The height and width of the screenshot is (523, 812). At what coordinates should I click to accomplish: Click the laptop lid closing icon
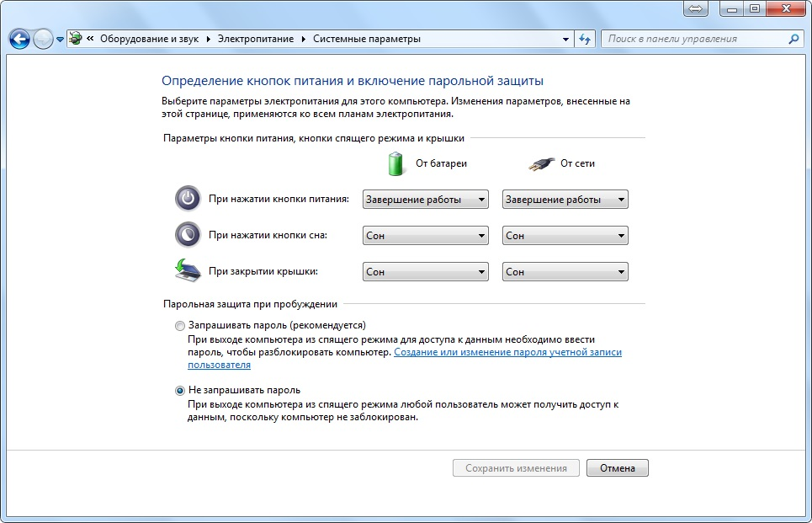[x=188, y=270]
